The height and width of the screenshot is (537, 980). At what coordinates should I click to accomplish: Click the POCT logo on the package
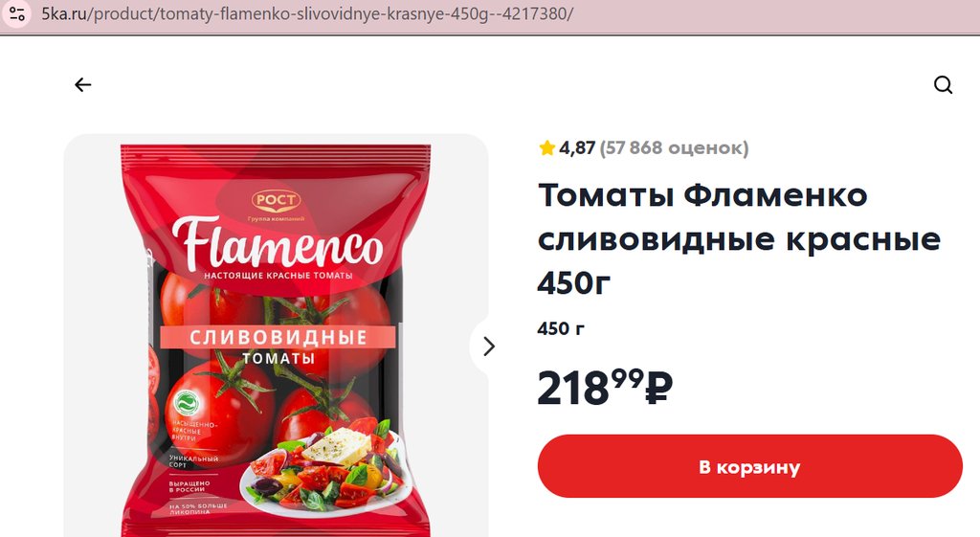click(277, 200)
